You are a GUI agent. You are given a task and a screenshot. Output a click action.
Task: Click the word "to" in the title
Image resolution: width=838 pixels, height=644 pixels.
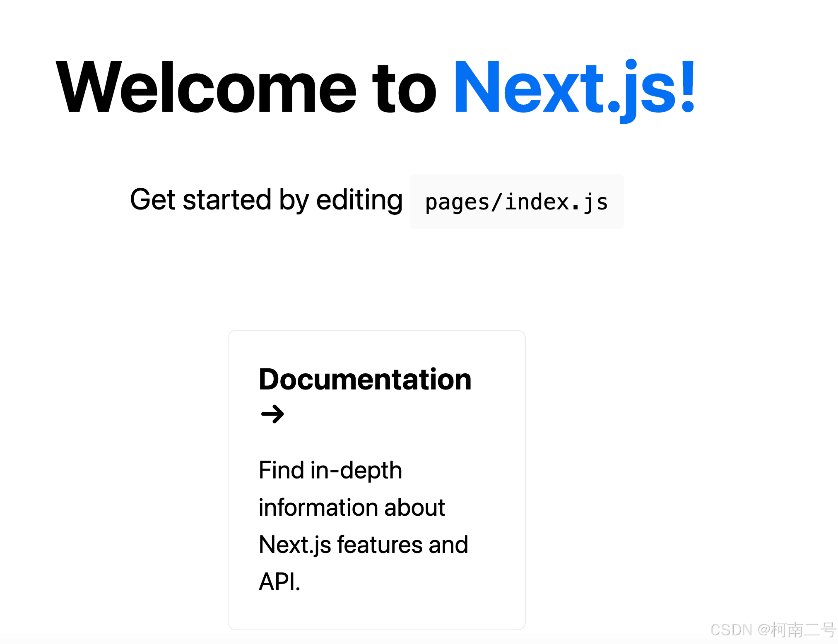[404, 87]
